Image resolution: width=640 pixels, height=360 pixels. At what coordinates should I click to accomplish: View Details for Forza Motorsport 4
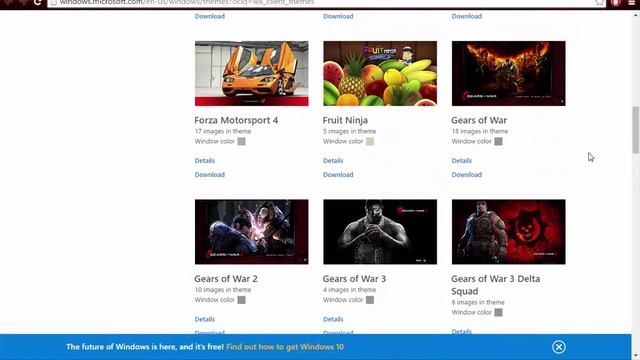point(204,161)
